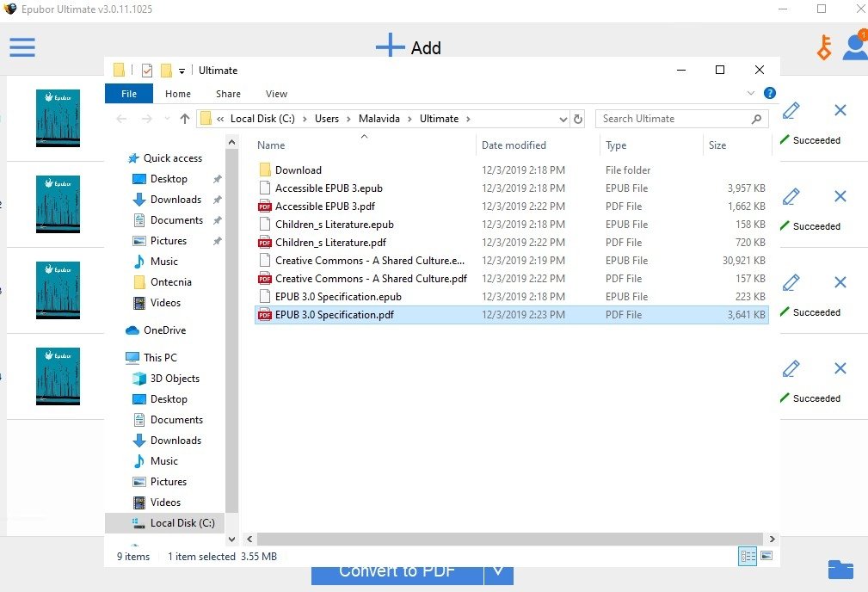Open the user account icon in Epubor

tap(855, 46)
